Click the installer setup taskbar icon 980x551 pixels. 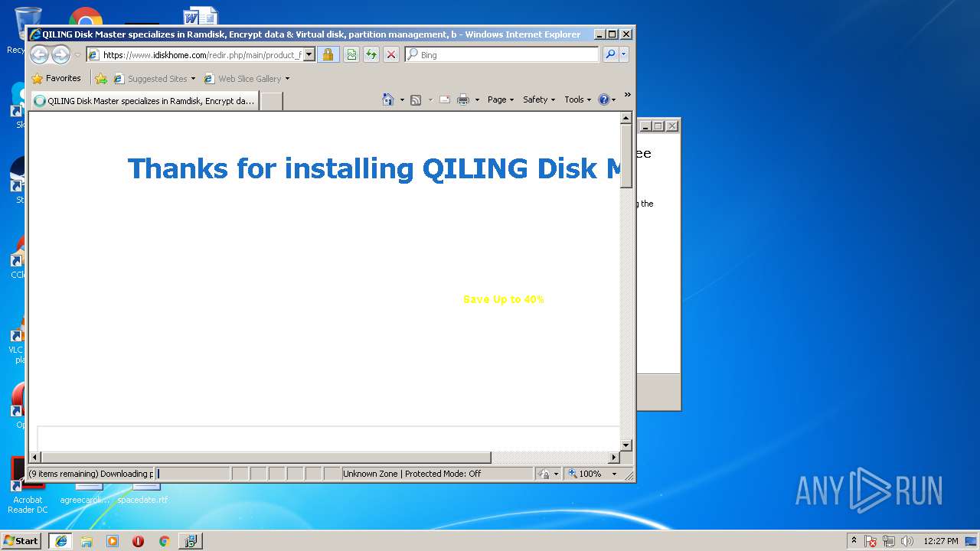point(191,541)
